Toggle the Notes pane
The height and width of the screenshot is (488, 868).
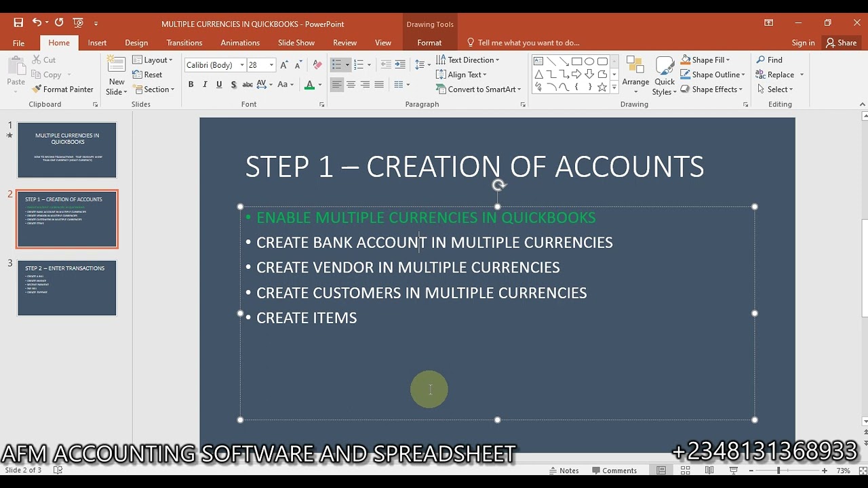tap(564, 470)
